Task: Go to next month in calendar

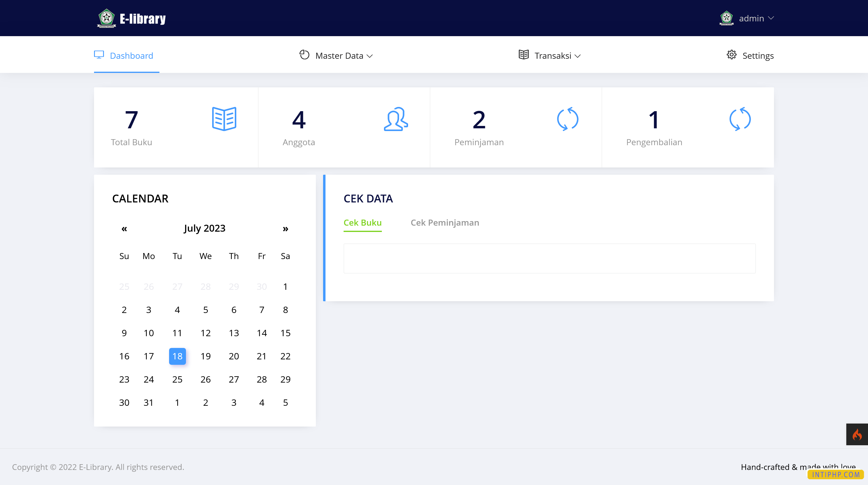Action: click(285, 229)
